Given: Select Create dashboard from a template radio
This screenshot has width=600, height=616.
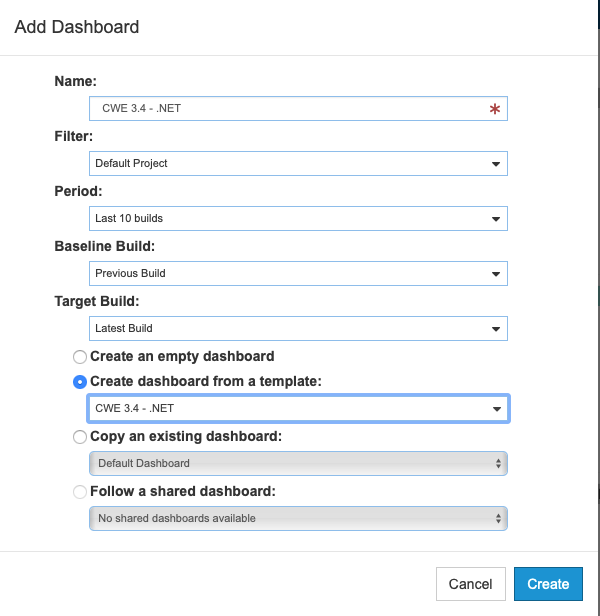Looking at the screenshot, I should pyautogui.click(x=80, y=382).
